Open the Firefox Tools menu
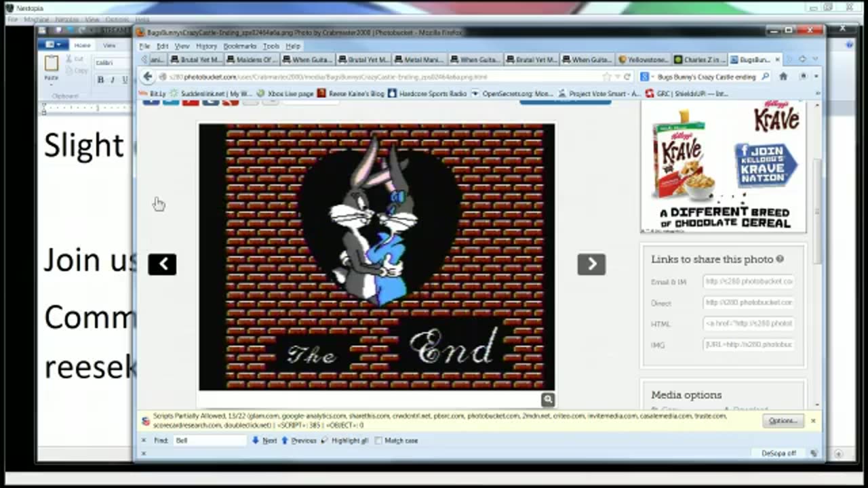Viewport: 868px width, 488px height. click(x=271, y=46)
